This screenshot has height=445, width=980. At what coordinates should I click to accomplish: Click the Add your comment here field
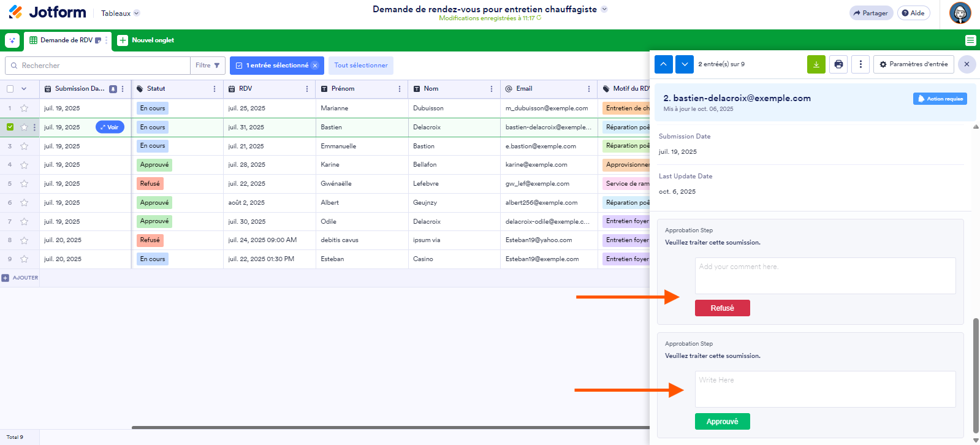[825, 276]
